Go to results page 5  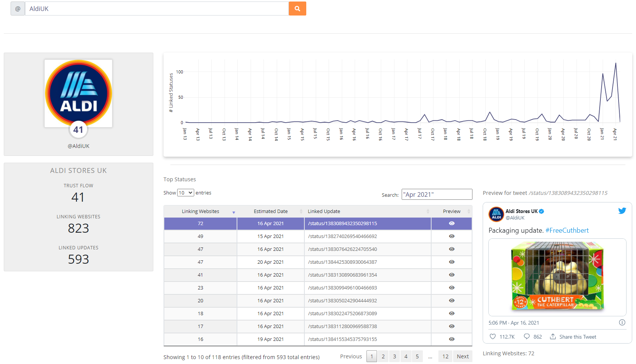click(417, 356)
